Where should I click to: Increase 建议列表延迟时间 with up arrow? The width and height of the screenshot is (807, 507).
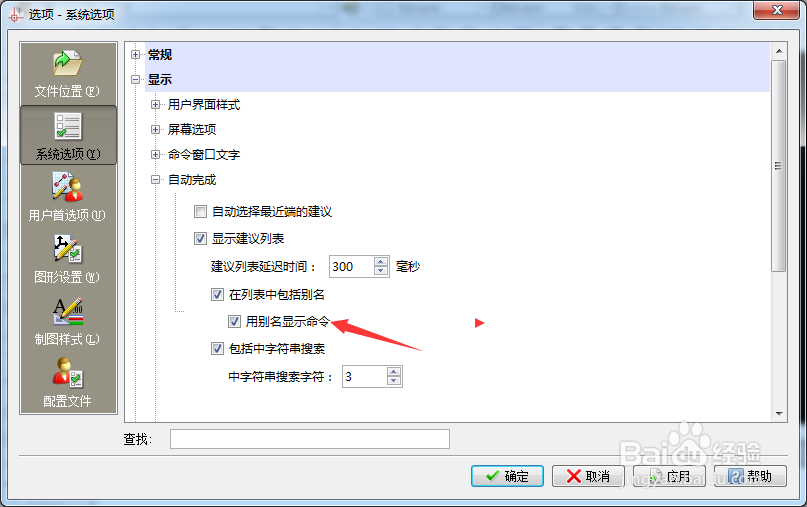pyautogui.click(x=381, y=262)
